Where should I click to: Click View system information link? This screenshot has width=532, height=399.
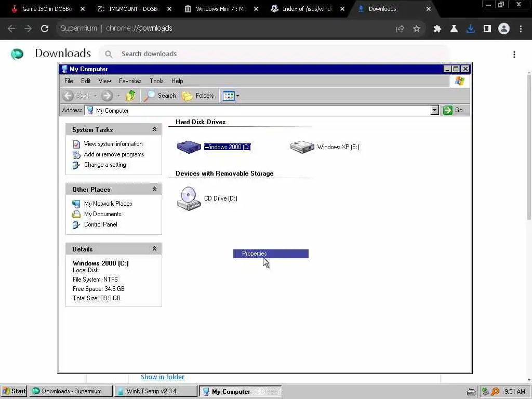click(x=113, y=144)
